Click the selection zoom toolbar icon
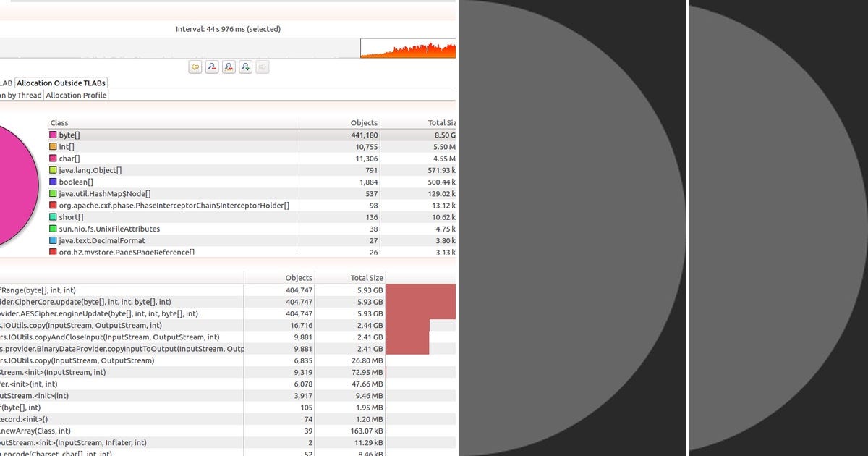Screen dimensions: 868x456 228,67
